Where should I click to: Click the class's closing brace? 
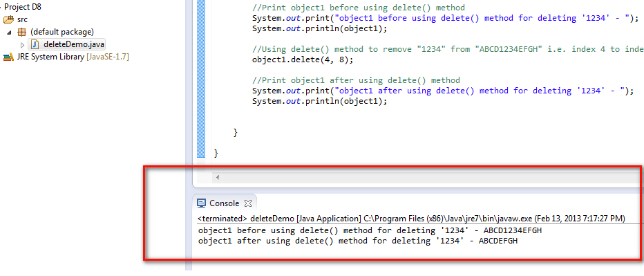click(x=216, y=153)
